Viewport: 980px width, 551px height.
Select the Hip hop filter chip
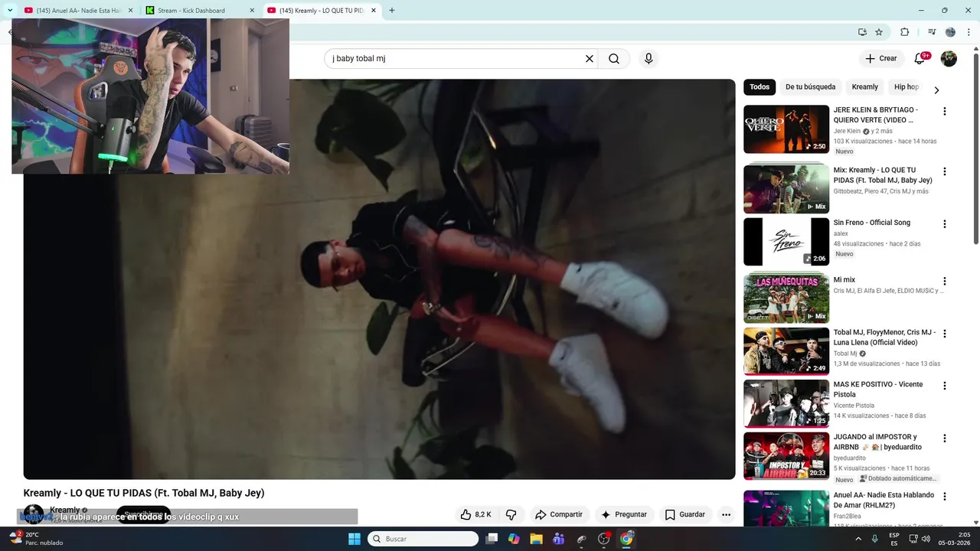(906, 87)
